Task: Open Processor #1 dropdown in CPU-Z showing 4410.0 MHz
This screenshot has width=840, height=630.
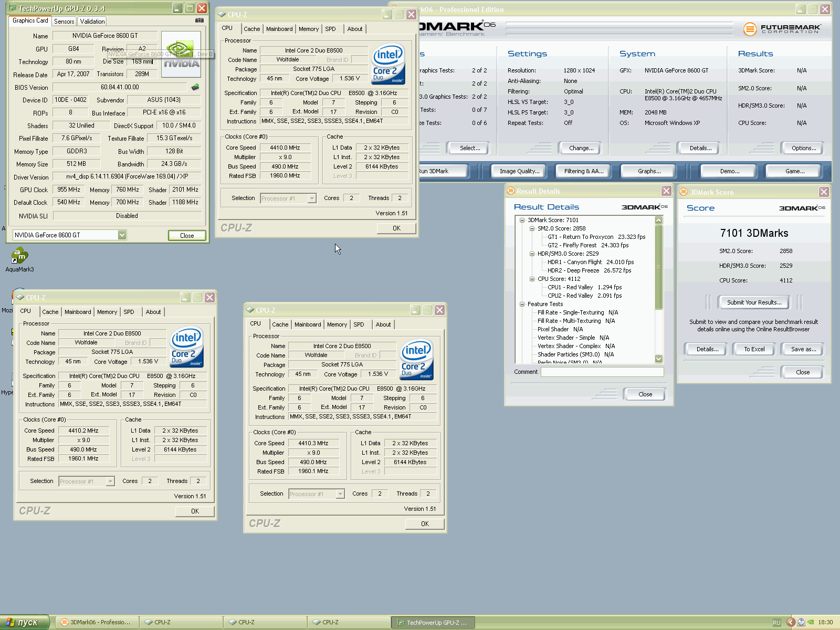Action: (x=312, y=198)
